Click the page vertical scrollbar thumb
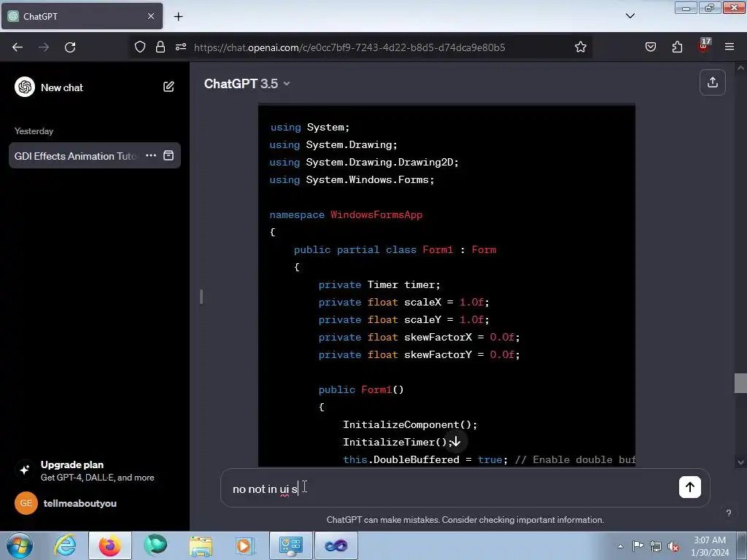 [x=740, y=383]
